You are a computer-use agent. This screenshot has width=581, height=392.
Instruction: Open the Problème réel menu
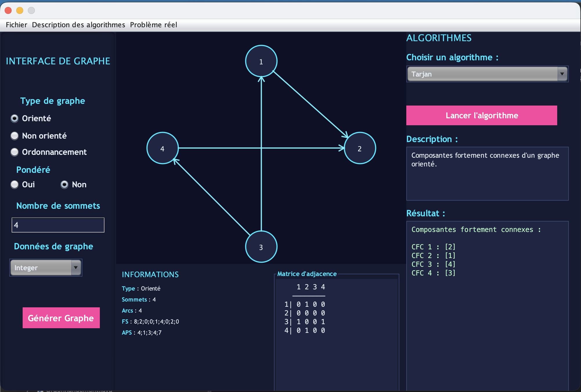click(x=154, y=25)
